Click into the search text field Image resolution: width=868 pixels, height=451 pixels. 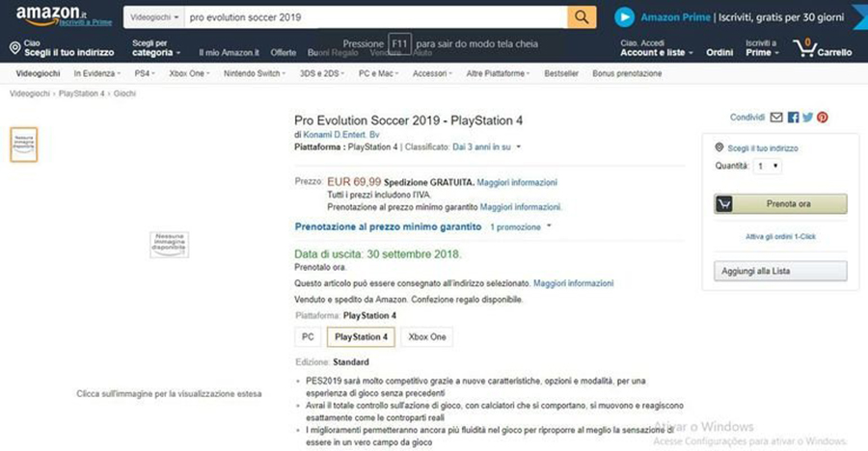(x=376, y=17)
